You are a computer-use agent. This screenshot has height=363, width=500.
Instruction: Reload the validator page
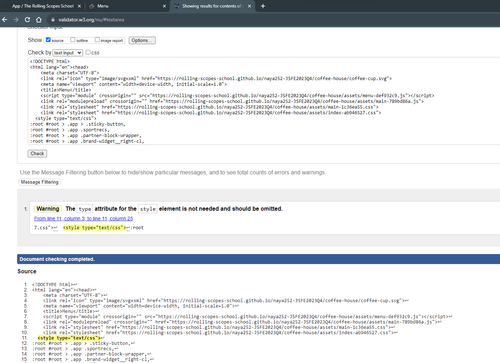tap(27, 20)
